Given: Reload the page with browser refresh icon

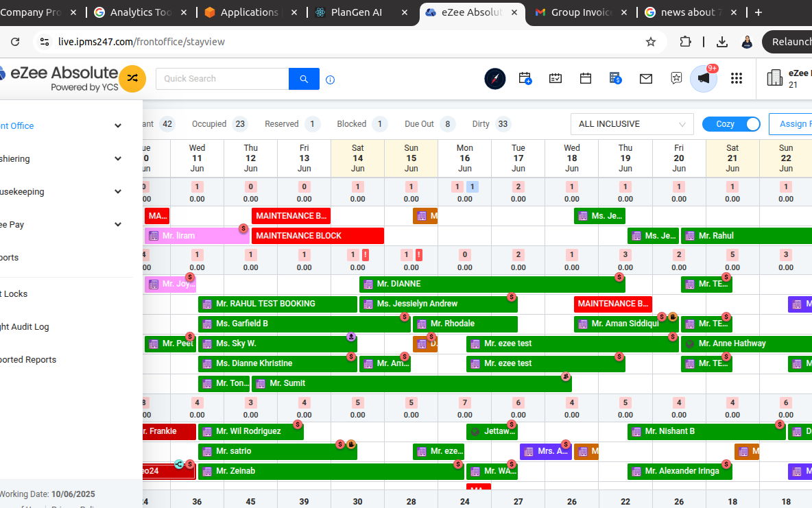Looking at the screenshot, I should click(15, 42).
